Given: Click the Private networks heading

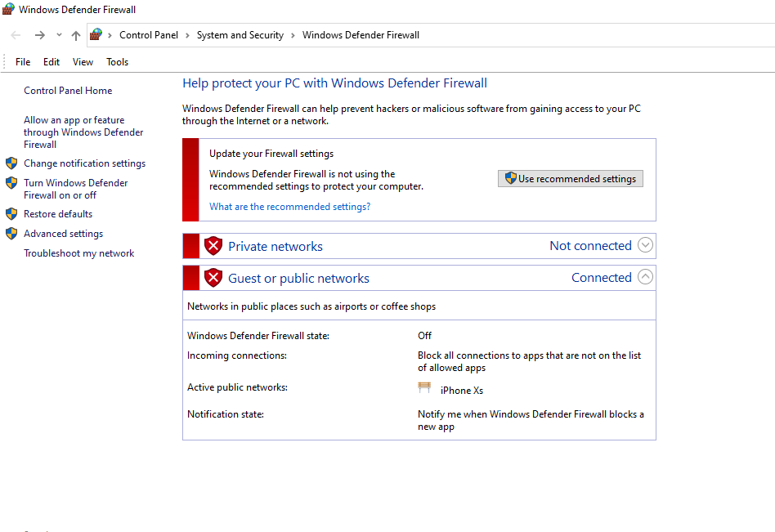Looking at the screenshot, I should (276, 246).
